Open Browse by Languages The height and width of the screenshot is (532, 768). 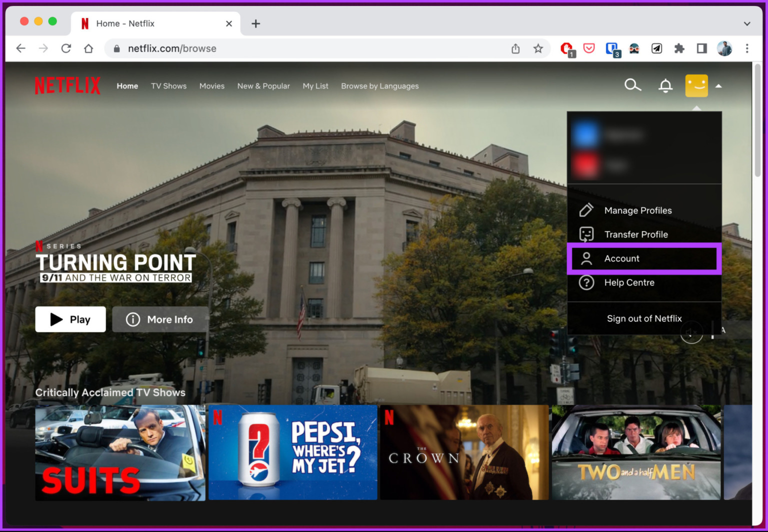(379, 85)
